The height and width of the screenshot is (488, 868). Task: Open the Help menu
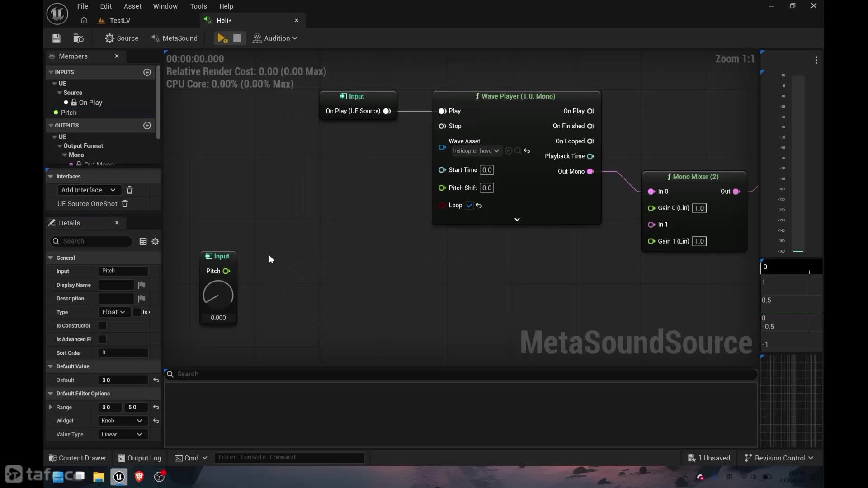click(x=226, y=6)
